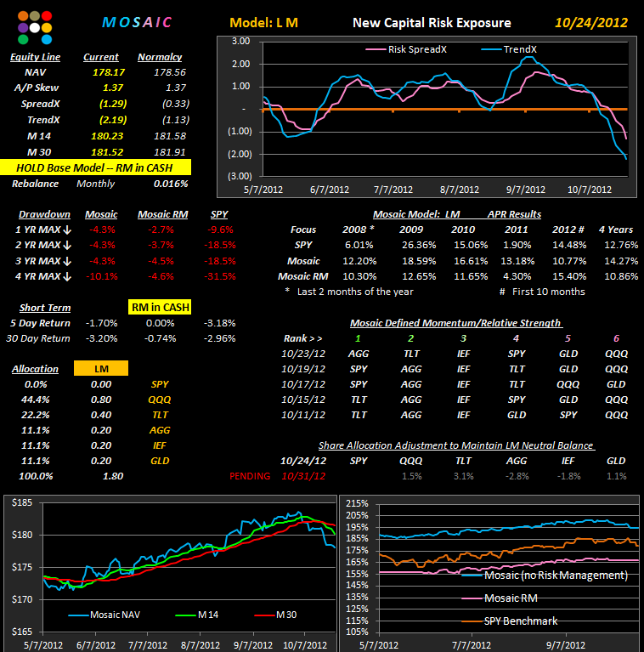Select the allocation total 1.80
644x652 pixels.
pyautogui.click(x=113, y=476)
